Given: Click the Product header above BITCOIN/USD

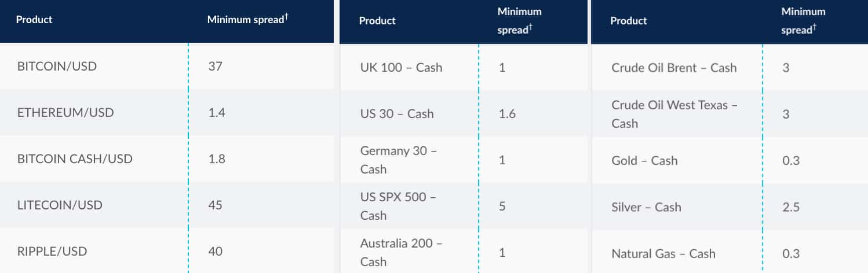Looking at the screenshot, I should coord(34,20).
